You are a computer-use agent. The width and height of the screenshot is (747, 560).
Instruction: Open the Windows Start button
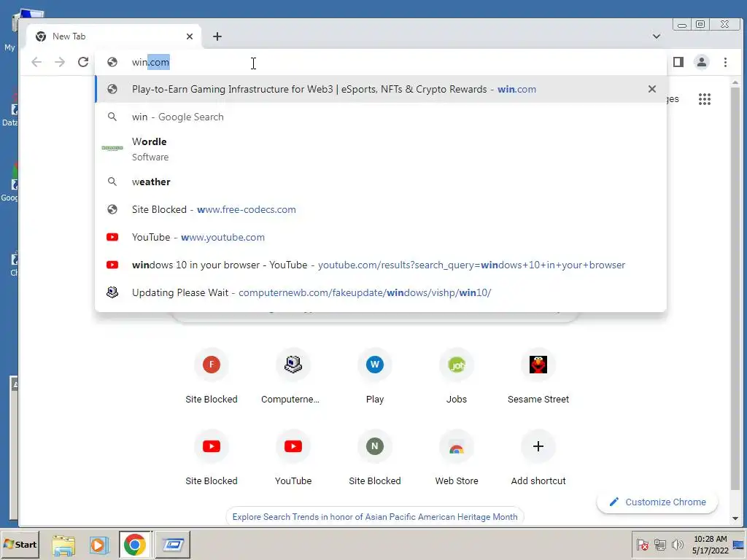point(20,544)
